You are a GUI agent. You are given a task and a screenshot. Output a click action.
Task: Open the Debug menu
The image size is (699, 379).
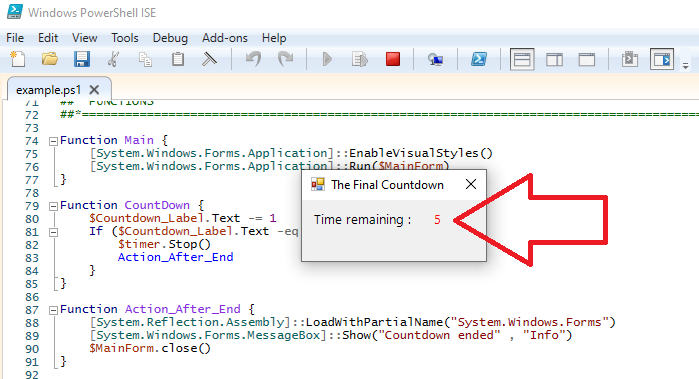click(x=170, y=38)
